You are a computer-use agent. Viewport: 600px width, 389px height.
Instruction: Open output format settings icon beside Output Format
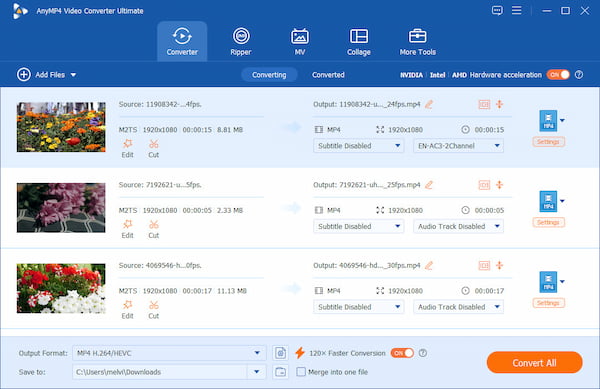pos(280,353)
